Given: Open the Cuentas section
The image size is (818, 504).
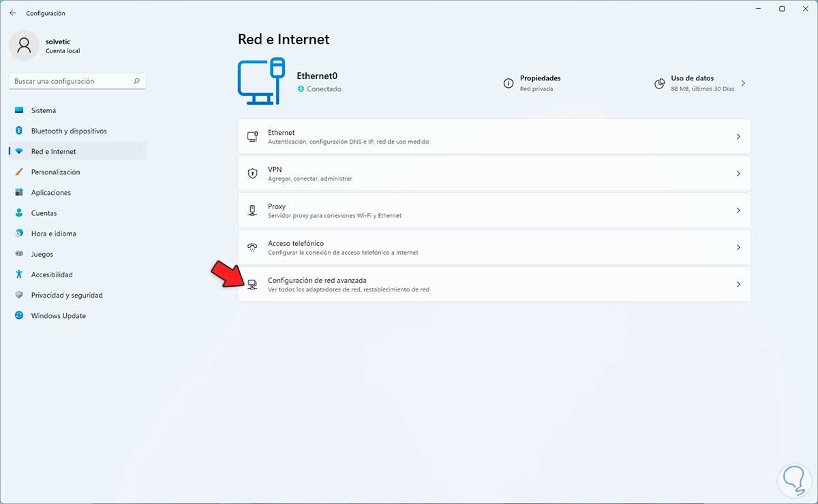Looking at the screenshot, I should tap(78, 212).
